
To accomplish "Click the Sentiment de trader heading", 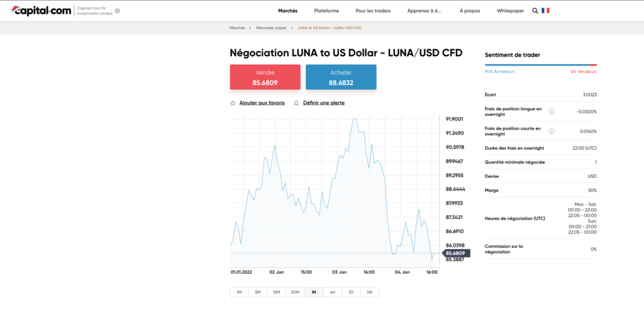I will tap(513, 55).
